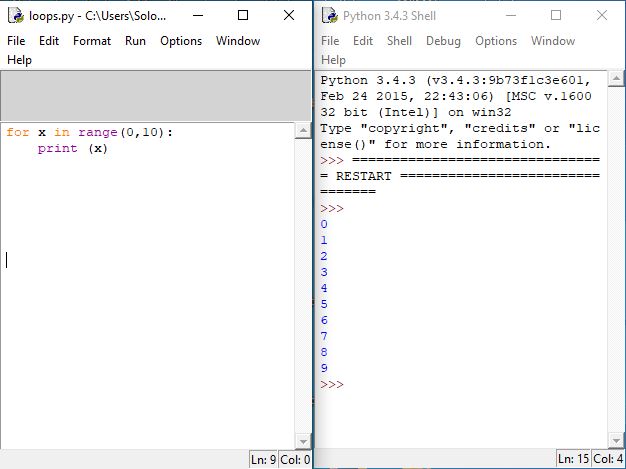Maximize the loops.py editor window

pos(243,16)
